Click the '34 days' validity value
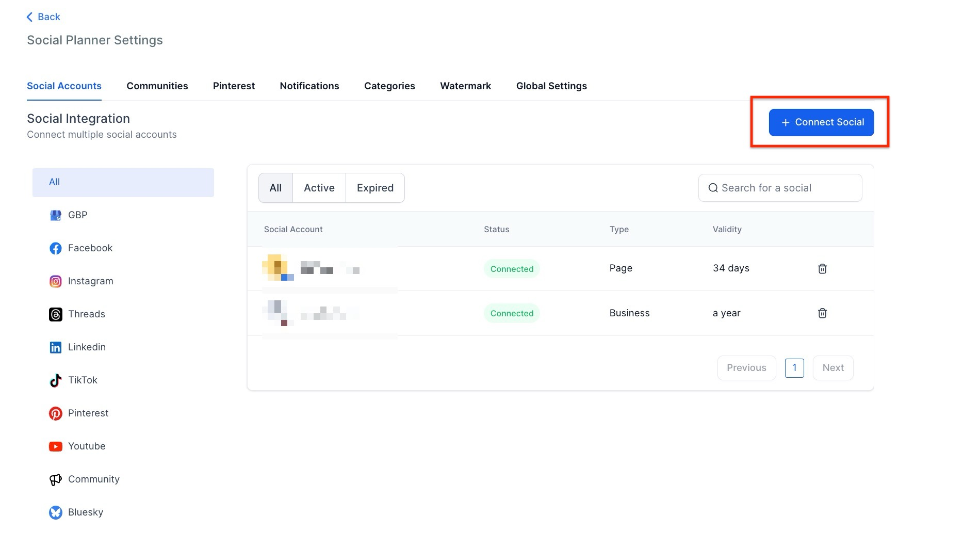This screenshot has height=548, width=980. [x=731, y=268]
